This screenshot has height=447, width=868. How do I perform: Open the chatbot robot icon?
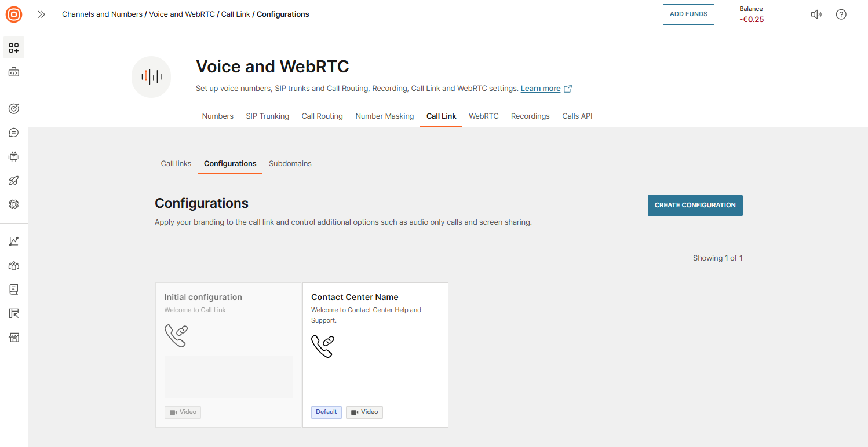[14, 156]
